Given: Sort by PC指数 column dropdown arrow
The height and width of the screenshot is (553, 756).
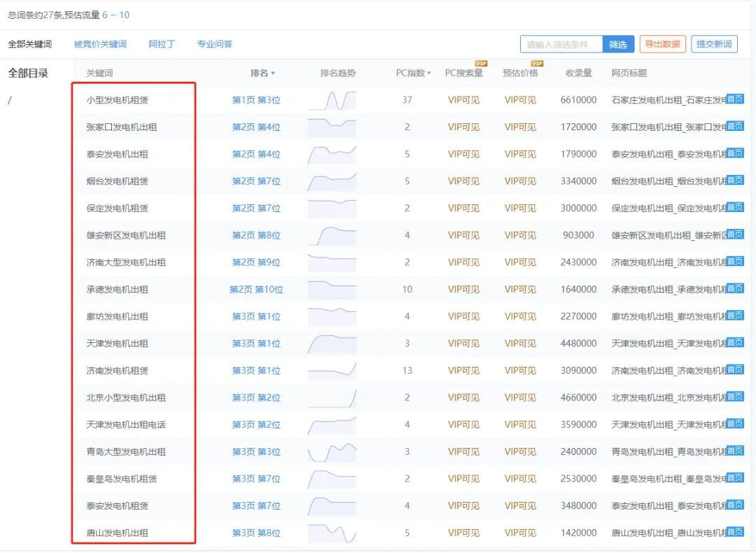Looking at the screenshot, I should click(x=429, y=73).
